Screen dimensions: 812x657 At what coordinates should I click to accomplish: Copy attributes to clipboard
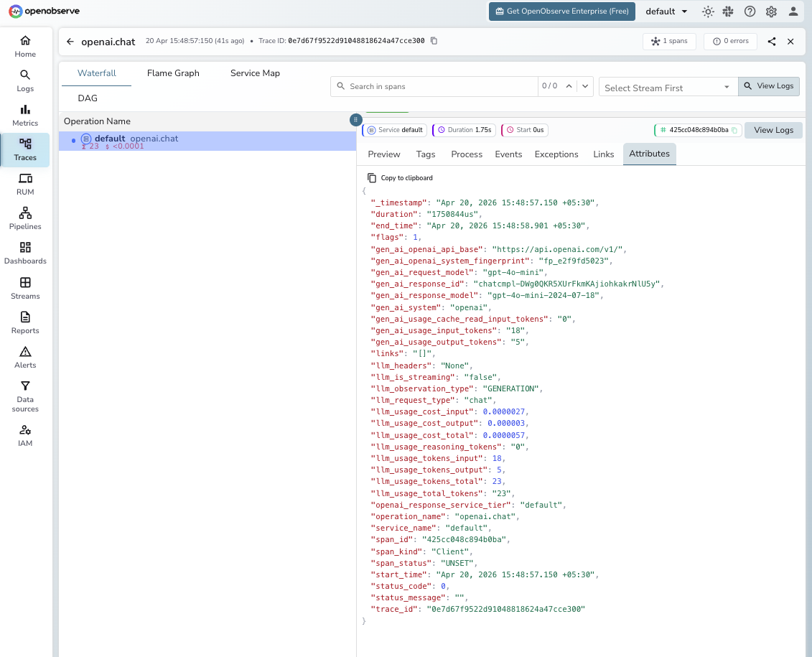point(400,177)
